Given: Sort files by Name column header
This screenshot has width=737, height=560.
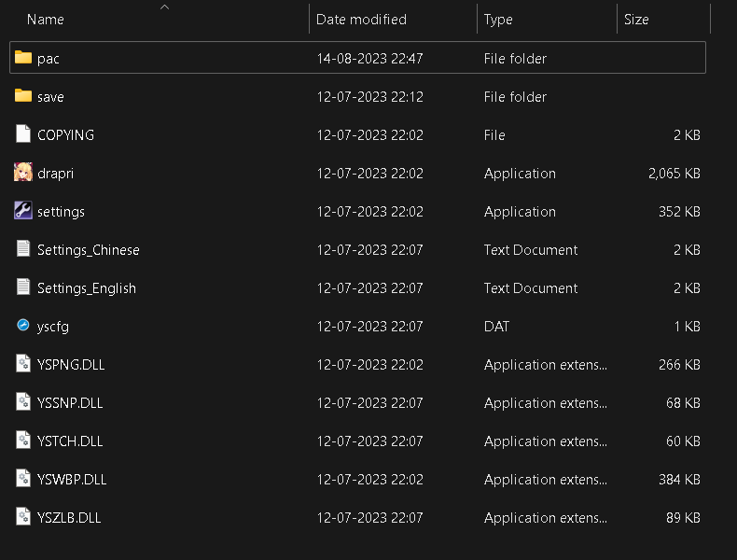Looking at the screenshot, I should 45,20.
